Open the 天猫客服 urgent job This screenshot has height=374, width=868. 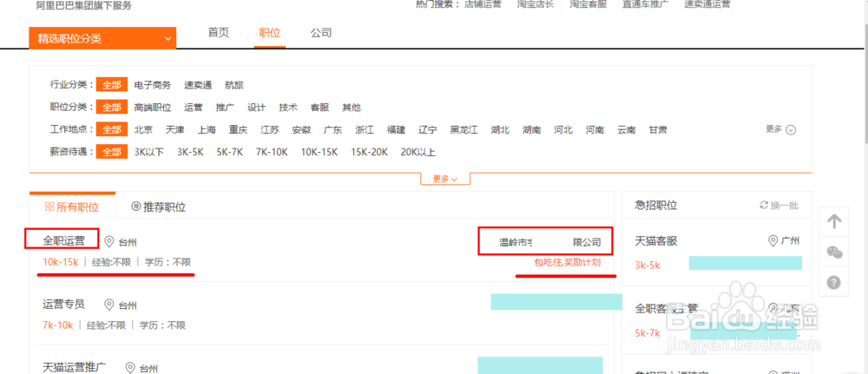pos(656,240)
